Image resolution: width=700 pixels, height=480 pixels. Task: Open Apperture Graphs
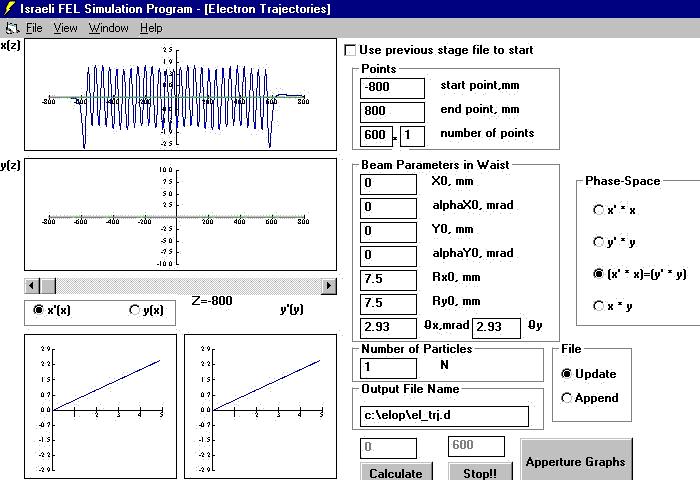coord(576,460)
